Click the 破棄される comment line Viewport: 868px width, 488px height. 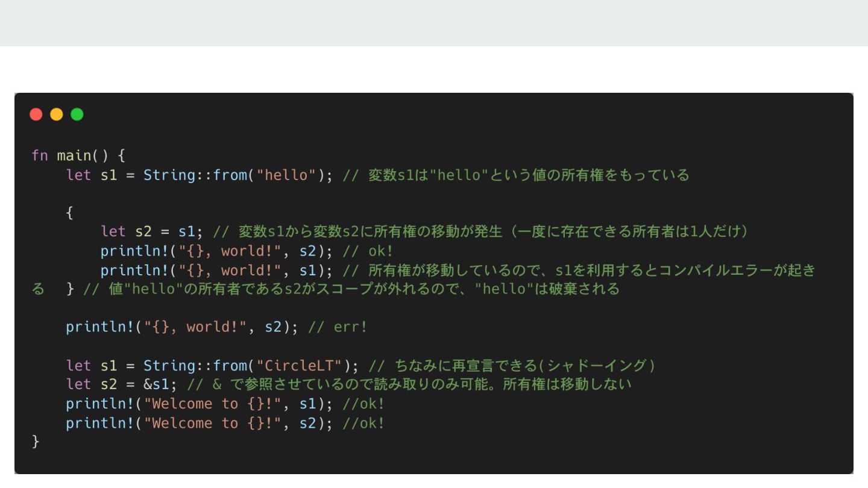click(x=350, y=289)
